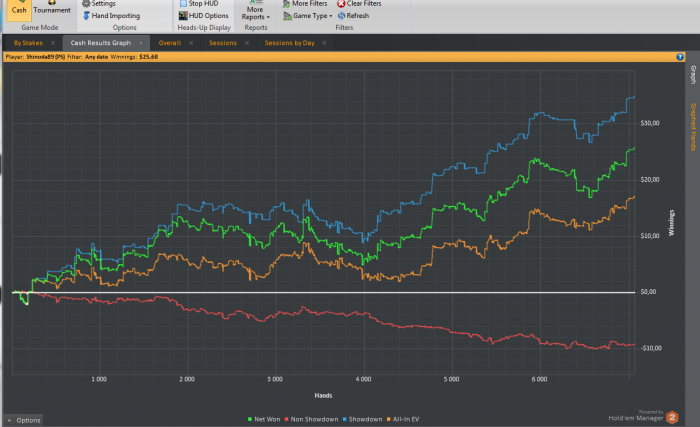
Task: Toggle the Showdown legend entry
Action: point(362,419)
